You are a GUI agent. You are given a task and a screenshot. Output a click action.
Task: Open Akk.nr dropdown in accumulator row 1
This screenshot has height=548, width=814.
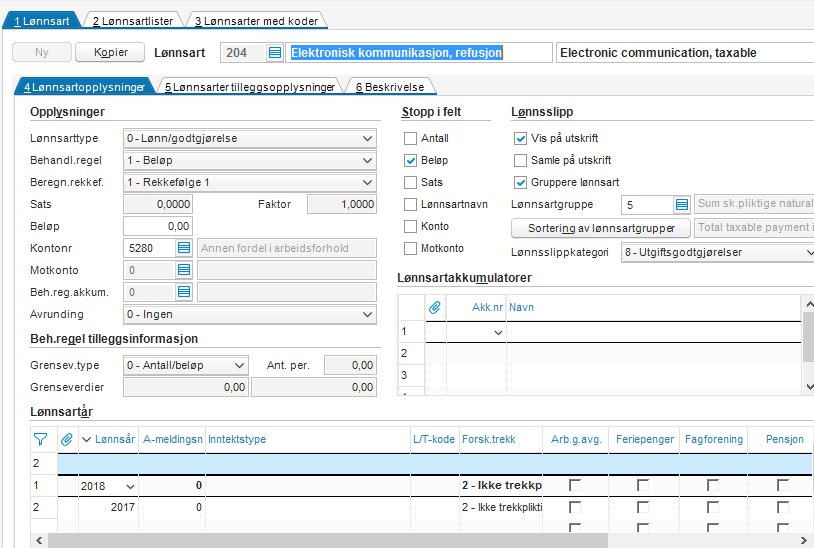coord(498,333)
